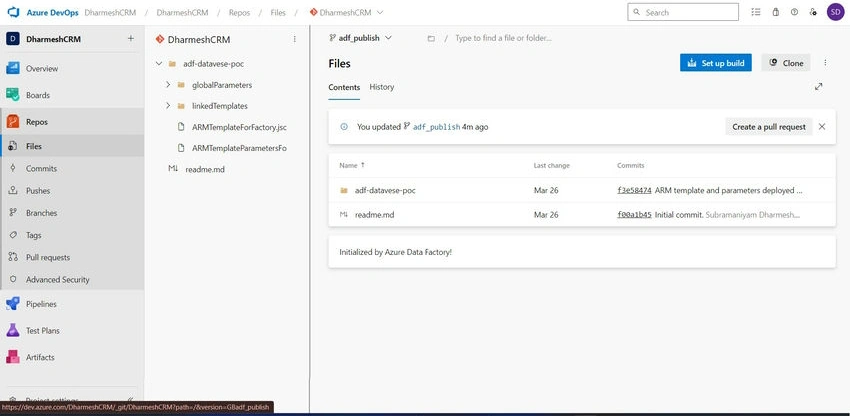Screen dimensions: 850x416
Task: Open the Pull requests submenu item
Action: coord(72,257)
